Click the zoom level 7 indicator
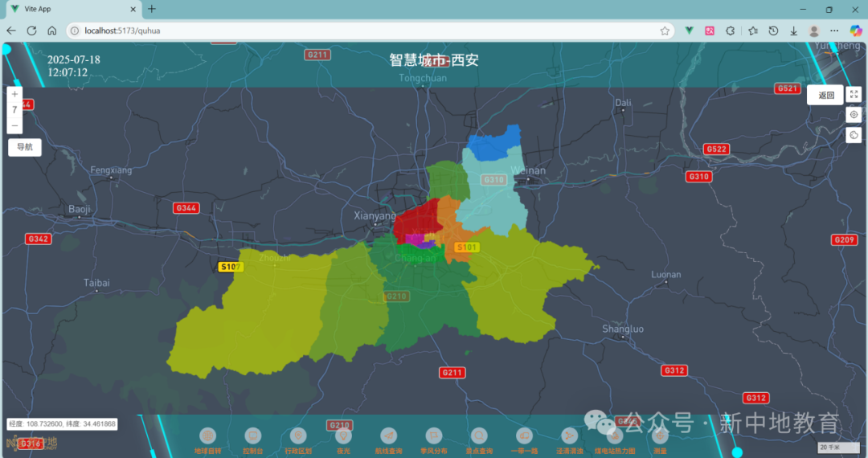The width and height of the screenshot is (868, 458). (x=15, y=110)
